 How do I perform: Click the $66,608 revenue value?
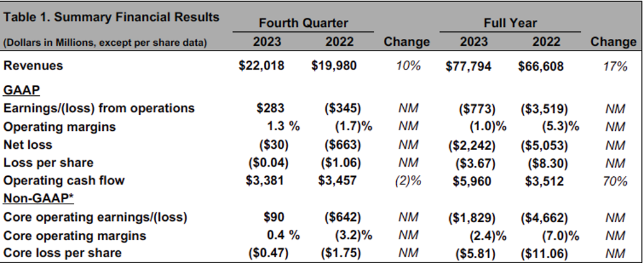pos(541,66)
